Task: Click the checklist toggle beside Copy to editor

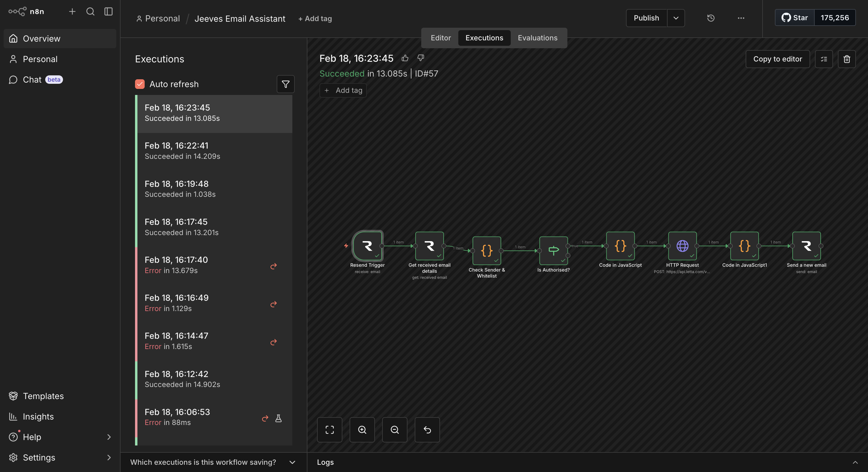Action: (x=823, y=59)
